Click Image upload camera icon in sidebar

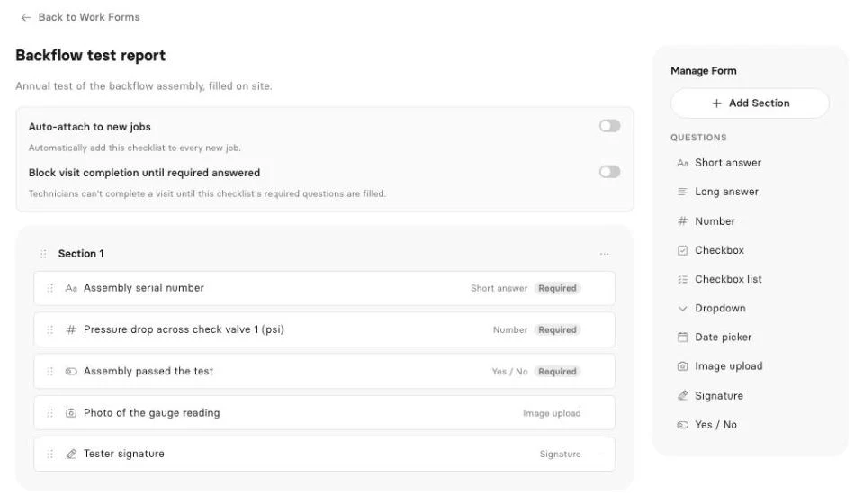click(x=683, y=366)
